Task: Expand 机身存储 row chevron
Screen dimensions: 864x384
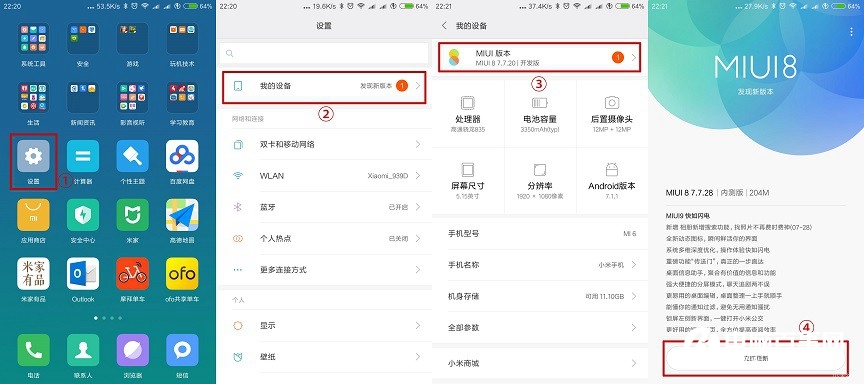Action: click(x=634, y=296)
